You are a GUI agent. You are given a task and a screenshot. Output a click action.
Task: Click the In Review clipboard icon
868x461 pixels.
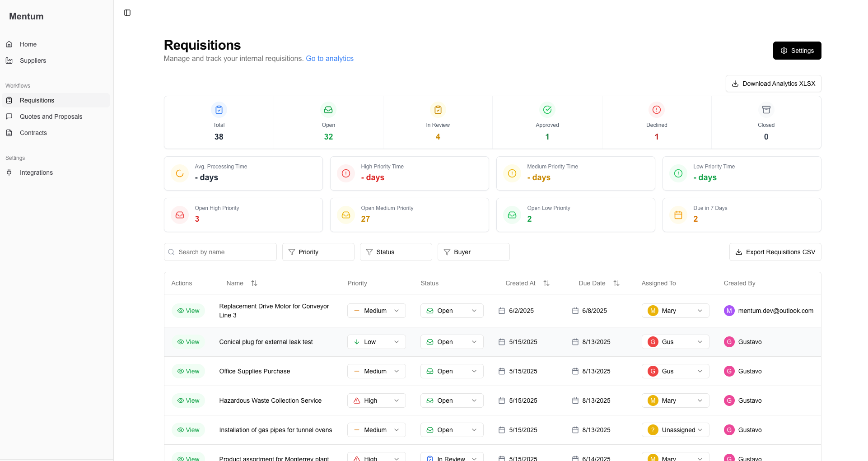tap(438, 110)
